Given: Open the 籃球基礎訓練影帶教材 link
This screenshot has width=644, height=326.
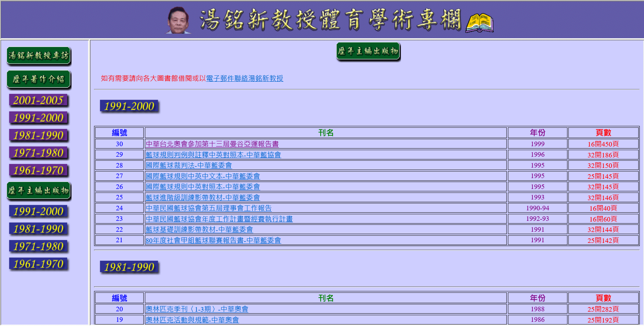Looking at the screenshot, I should [x=199, y=230].
